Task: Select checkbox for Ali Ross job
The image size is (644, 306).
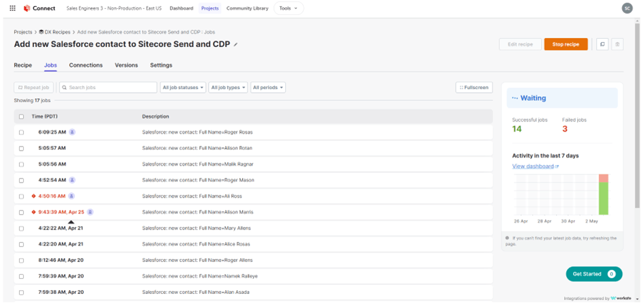Action: point(21,196)
